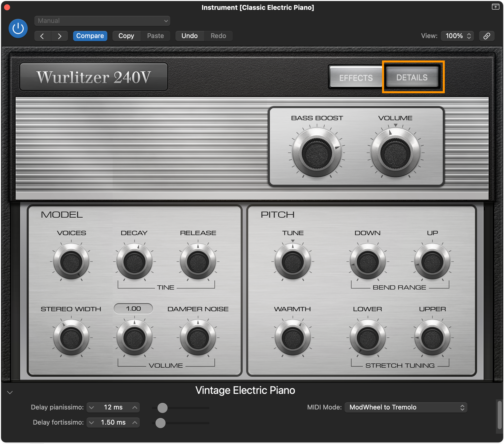Click the Delay pianissimo slider handle

[162, 408]
